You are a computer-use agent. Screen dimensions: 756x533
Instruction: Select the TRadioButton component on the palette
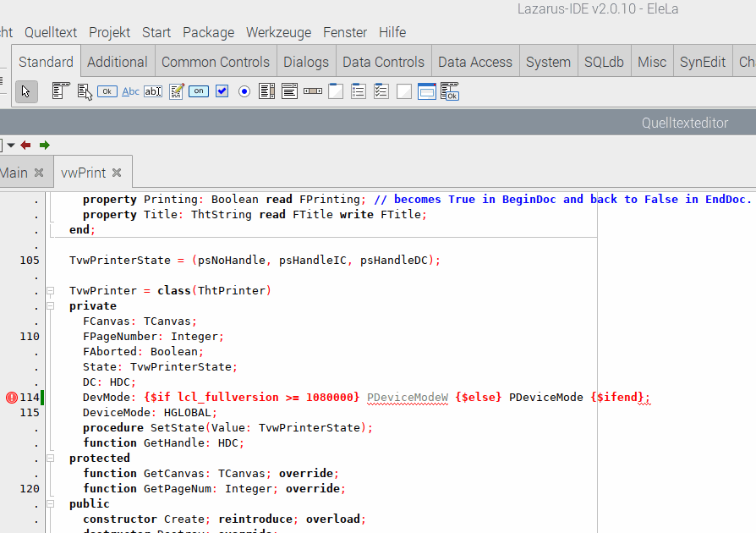click(x=244, y=91)
